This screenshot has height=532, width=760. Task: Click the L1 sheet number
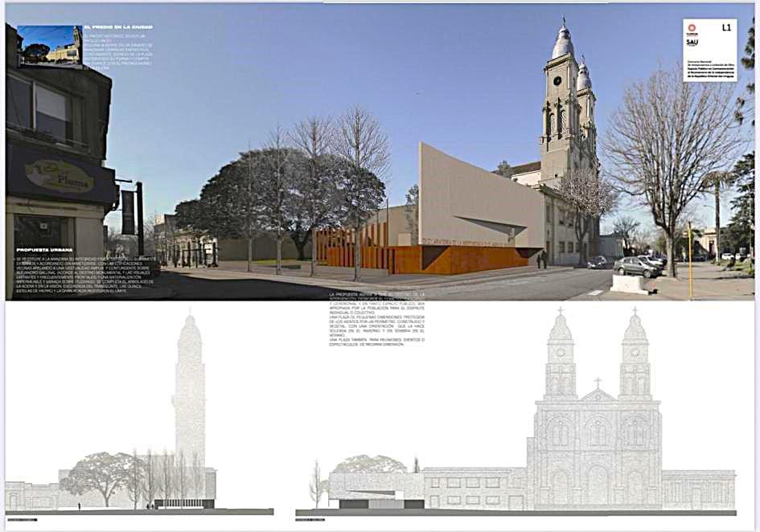726,27
